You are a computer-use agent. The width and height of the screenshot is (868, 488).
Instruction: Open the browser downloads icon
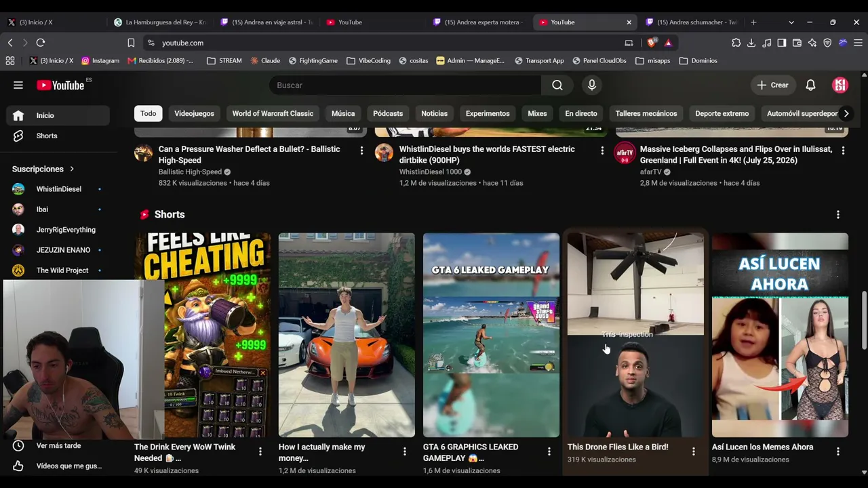[x=751, y=43]
